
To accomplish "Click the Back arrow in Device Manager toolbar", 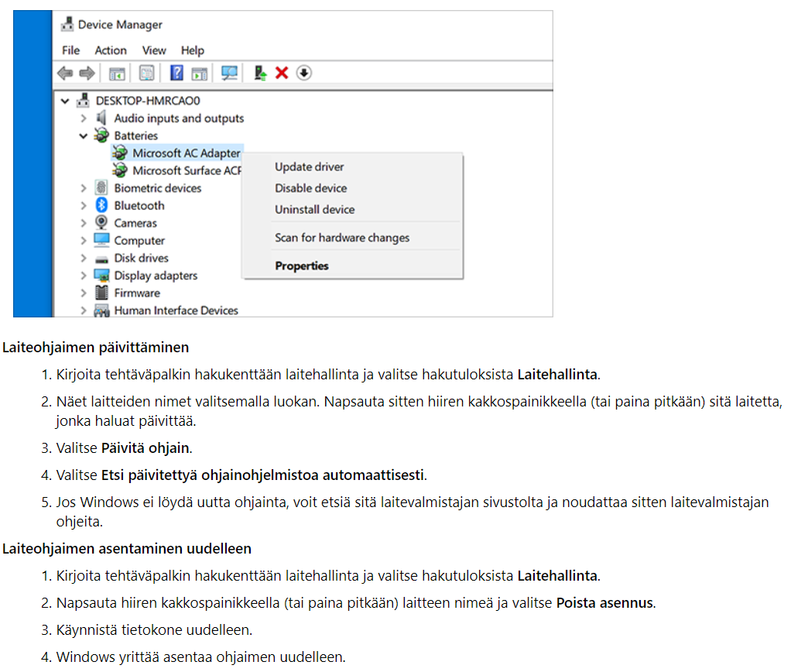I will tap(65, 74).
